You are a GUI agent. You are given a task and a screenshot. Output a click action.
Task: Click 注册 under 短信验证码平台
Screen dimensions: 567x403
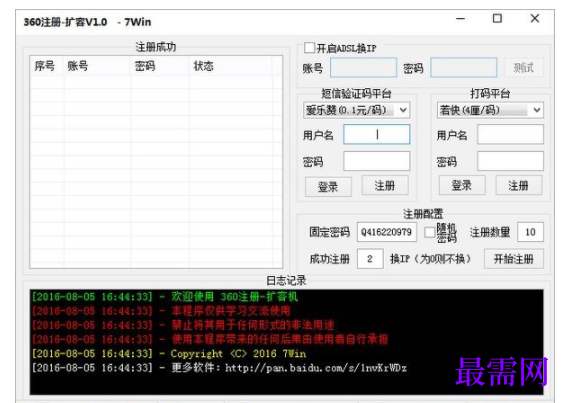point(385,186)
